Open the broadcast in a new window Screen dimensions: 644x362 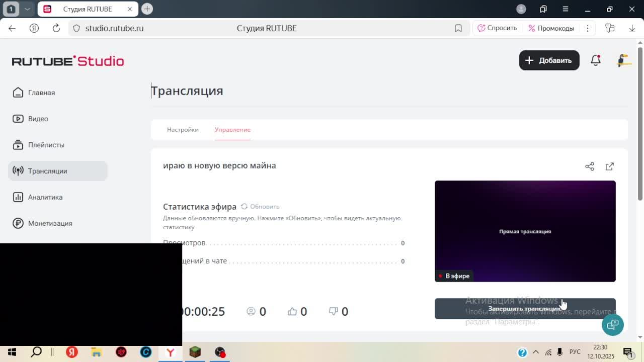610,166
